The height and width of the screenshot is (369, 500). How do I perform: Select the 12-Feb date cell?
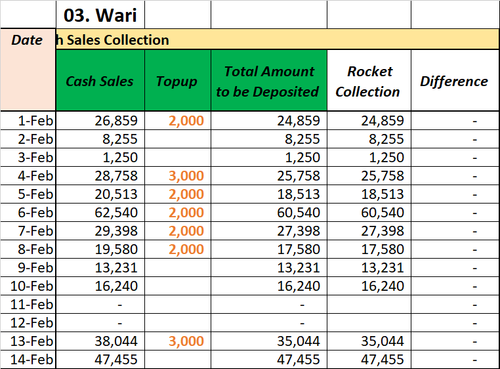[28, 322]
